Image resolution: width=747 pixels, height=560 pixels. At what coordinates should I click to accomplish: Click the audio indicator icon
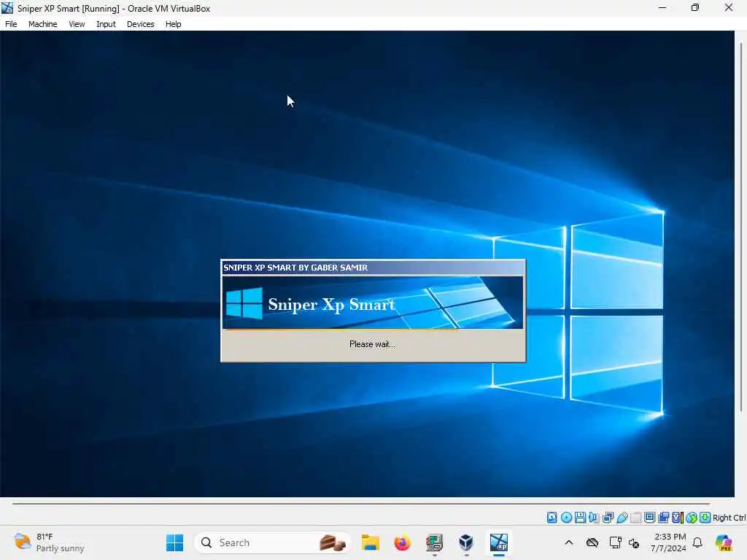594,518
